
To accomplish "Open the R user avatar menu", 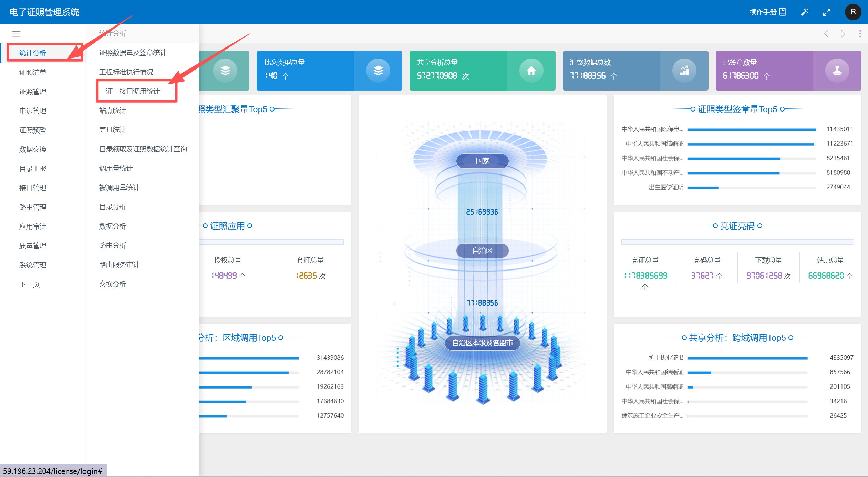I will pyautogui.click(x=853, y=12).
